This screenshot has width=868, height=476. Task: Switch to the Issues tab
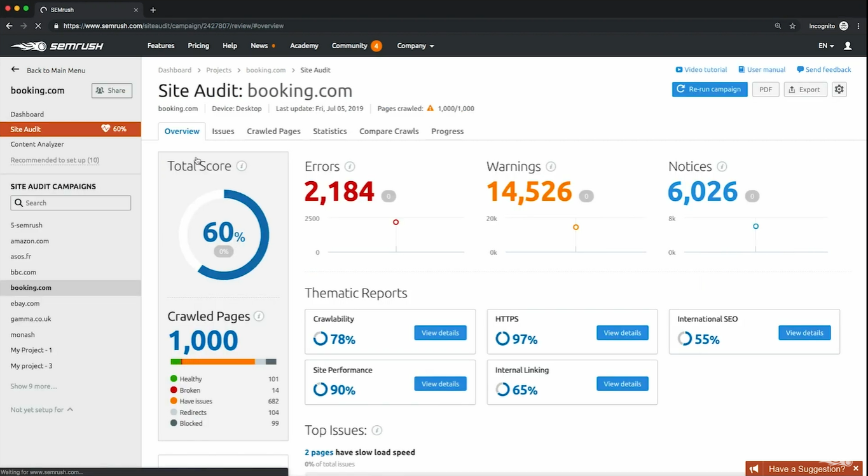point(223,131)
